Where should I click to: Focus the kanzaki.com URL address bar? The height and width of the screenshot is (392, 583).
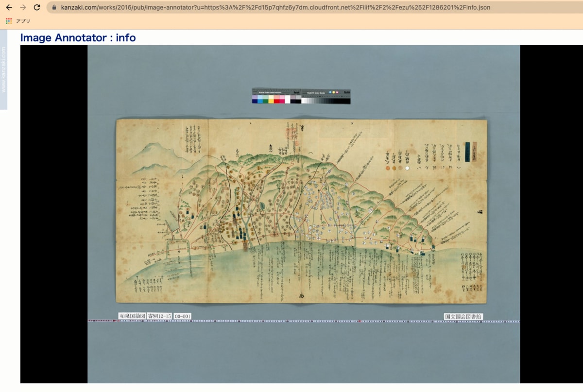(315, 8)
